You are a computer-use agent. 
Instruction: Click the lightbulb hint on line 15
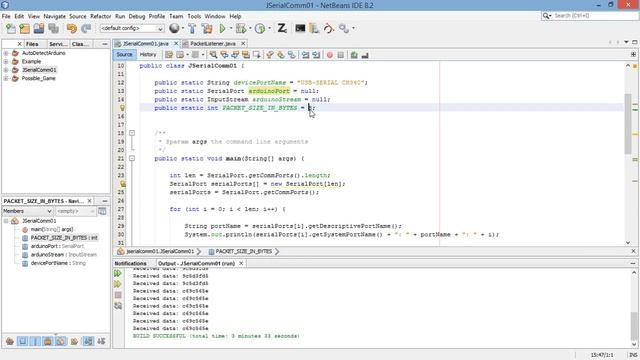[122, 108]
